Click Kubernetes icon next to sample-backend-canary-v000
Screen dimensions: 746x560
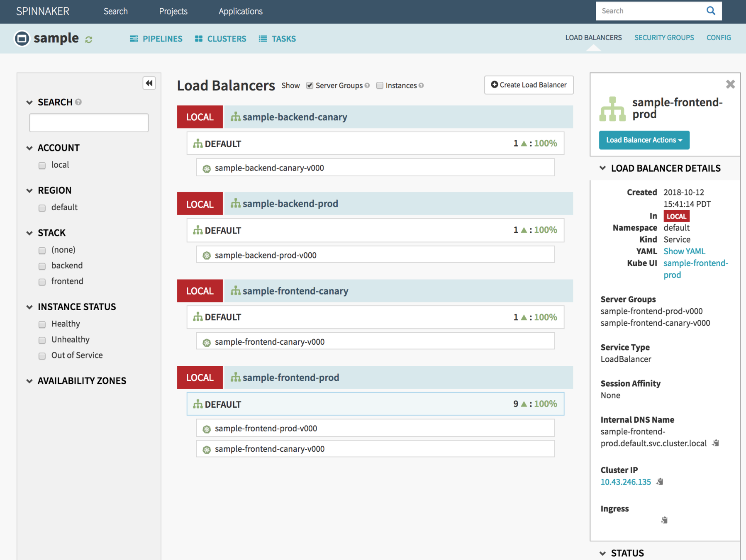(x=207, y=168)
